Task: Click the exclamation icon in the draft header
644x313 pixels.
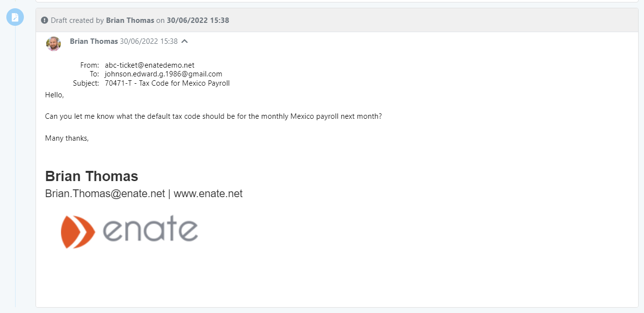Action: pyautogui.click(x=45, y=20)
